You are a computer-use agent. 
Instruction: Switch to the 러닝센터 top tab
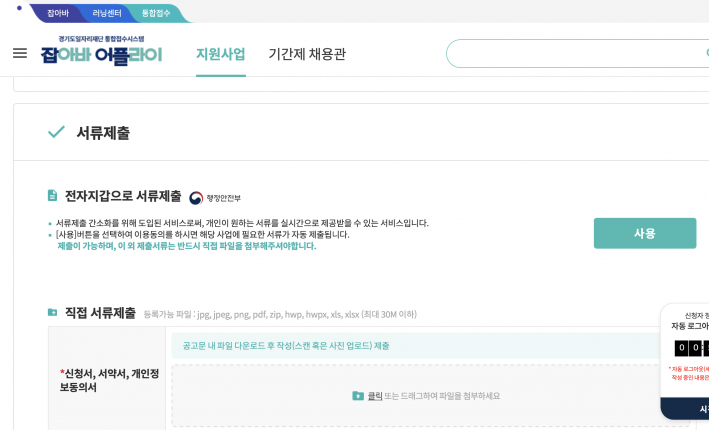click(107, 13)
